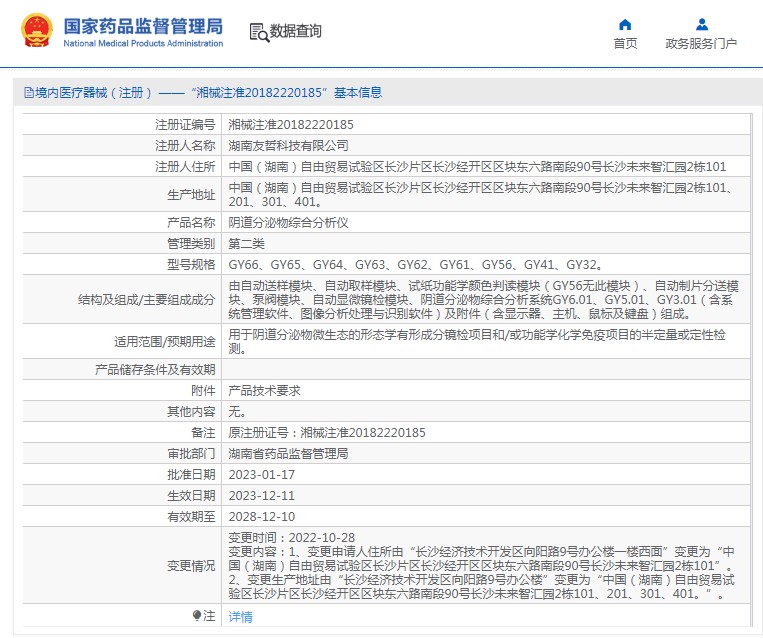
Task: Open 政务服务门户 text link
Action: click(x=701, y=44)
